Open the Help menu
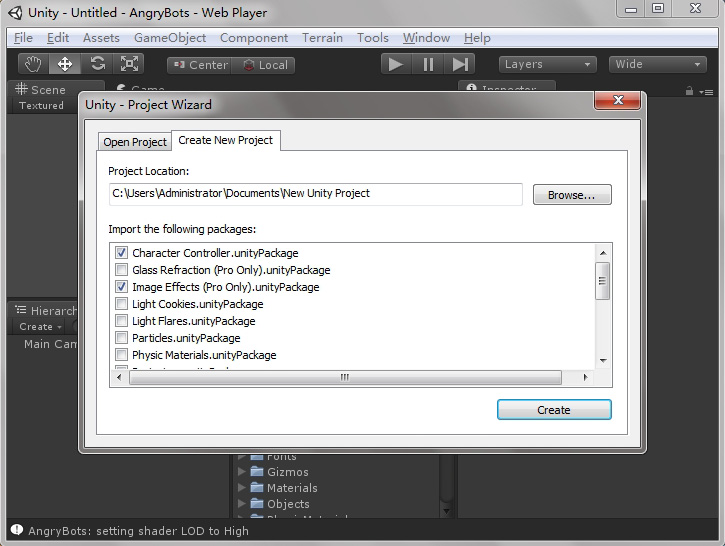The width and height of the screenshot is (725, 546). pos(477,38)
